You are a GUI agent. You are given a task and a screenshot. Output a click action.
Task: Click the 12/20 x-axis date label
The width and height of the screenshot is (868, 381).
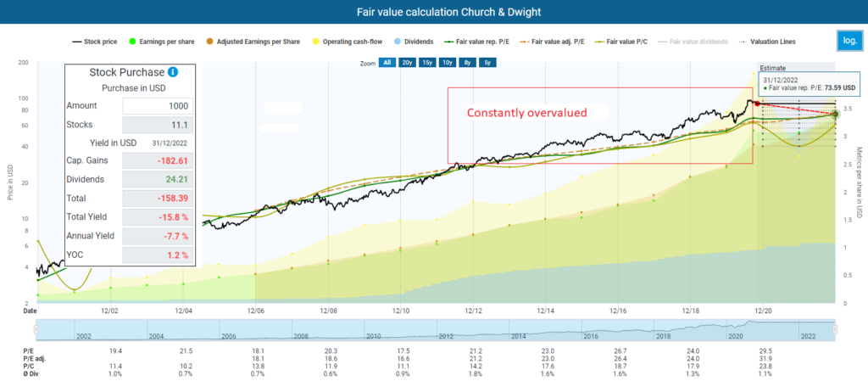coord(764,311)
